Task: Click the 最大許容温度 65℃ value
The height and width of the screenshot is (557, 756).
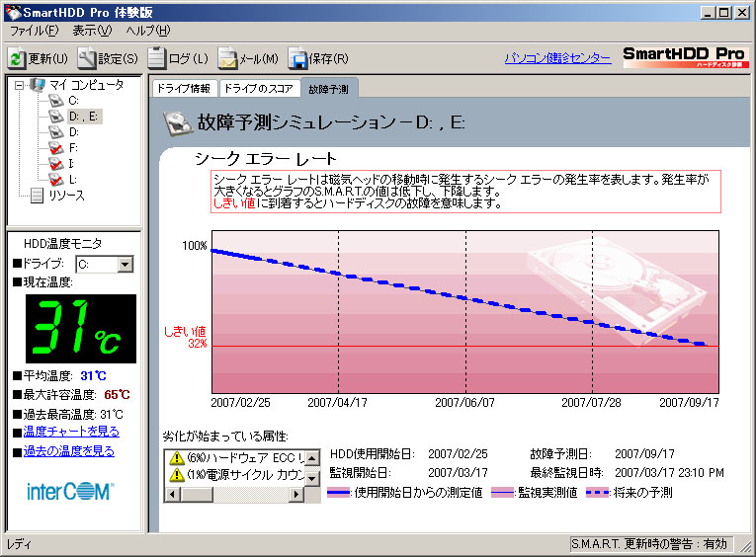Action: coord(118,395)
